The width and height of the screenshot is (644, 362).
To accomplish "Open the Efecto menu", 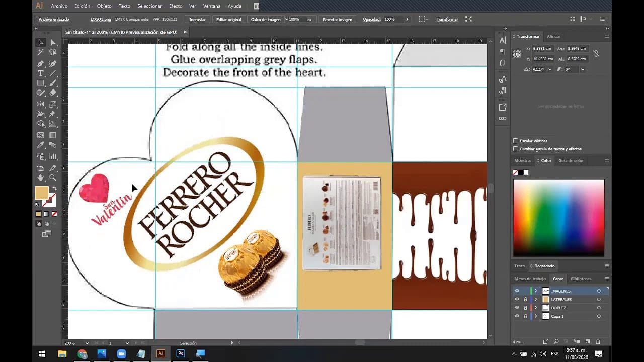I will point(176,6).
